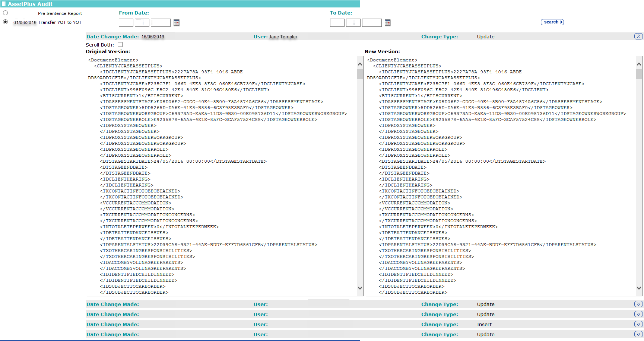Click the New Version heading
This screenshot has height=341, width=644.
pyautogui.click(x=383, y=52)
